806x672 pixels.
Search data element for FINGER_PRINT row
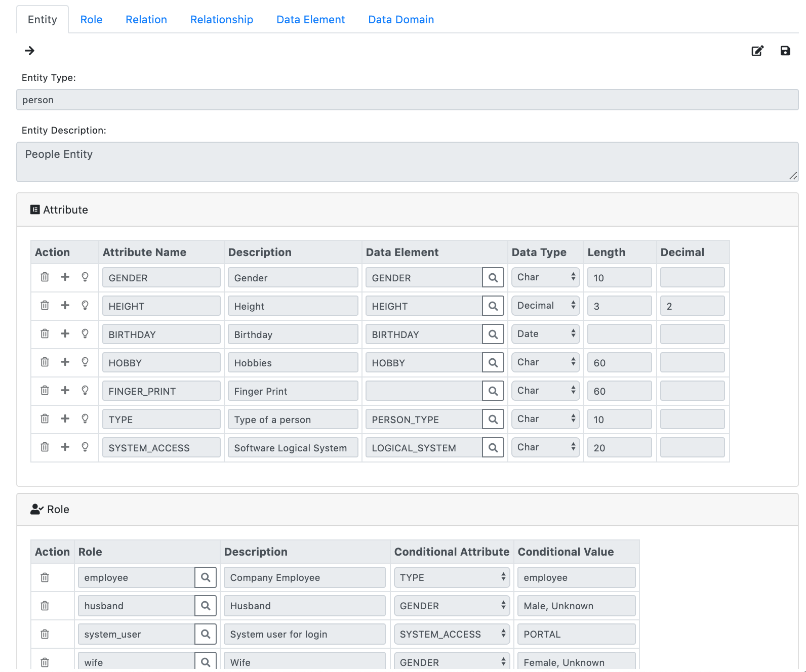[x=493, y=391]
